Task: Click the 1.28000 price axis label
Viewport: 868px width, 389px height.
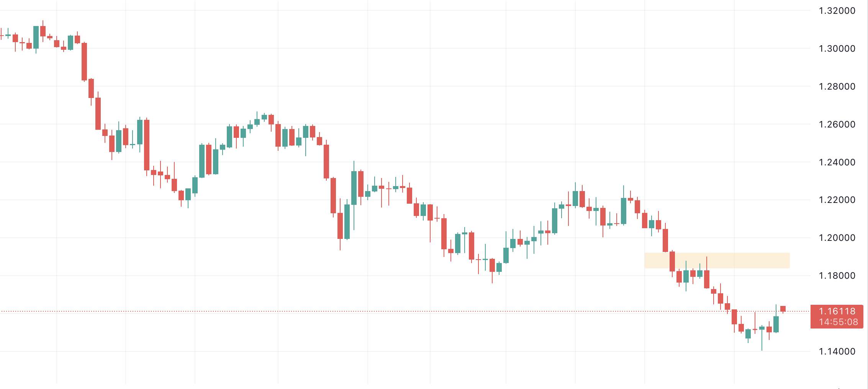Action: pyautogui.click(x=837, y=87)
